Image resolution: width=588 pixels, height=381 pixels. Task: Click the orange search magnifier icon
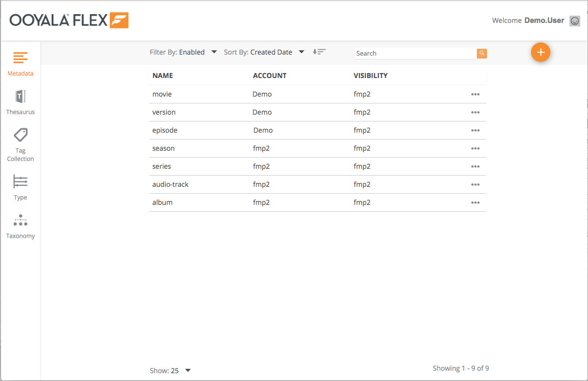482,53
